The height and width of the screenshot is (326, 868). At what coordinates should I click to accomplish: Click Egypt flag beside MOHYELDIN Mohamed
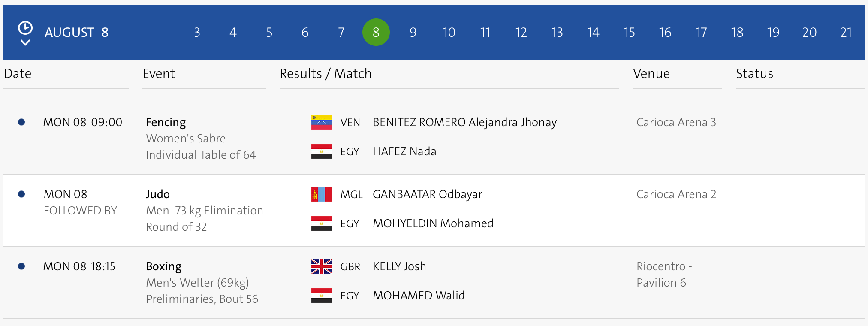tap(321, 223)
